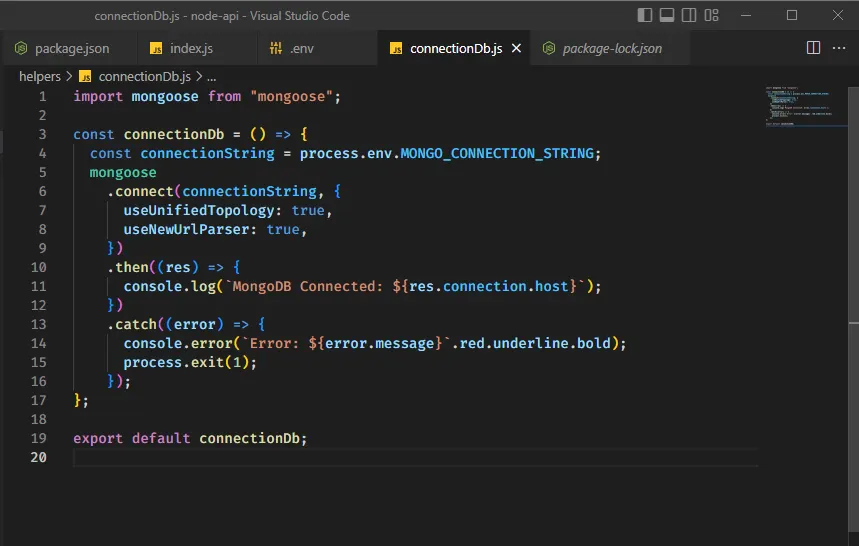Click the JS icon in the breadcrumb
The image size is (859, 546).
[85, 77]
